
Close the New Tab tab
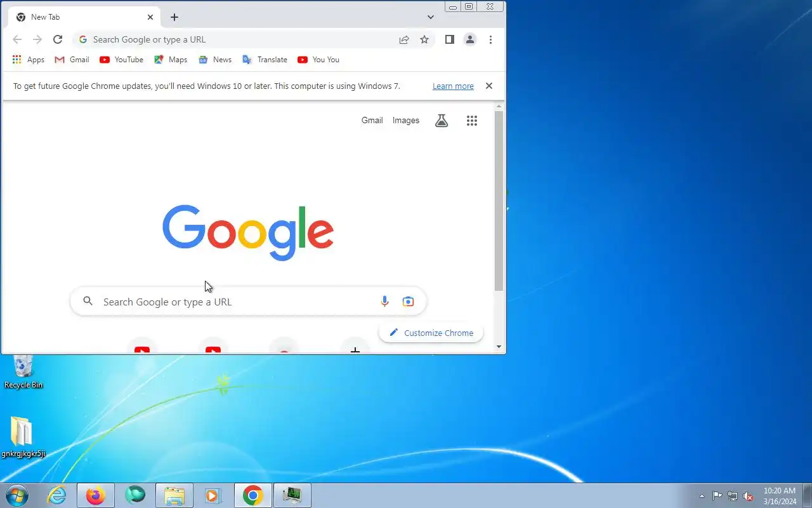coord(150,17)
